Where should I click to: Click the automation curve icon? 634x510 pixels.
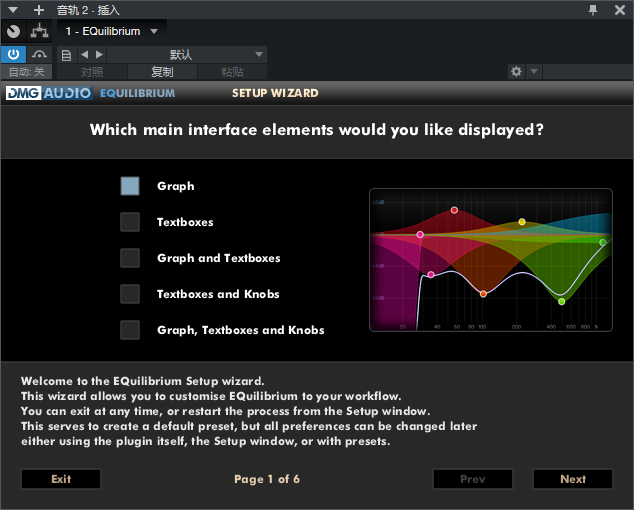click(39, 54)
